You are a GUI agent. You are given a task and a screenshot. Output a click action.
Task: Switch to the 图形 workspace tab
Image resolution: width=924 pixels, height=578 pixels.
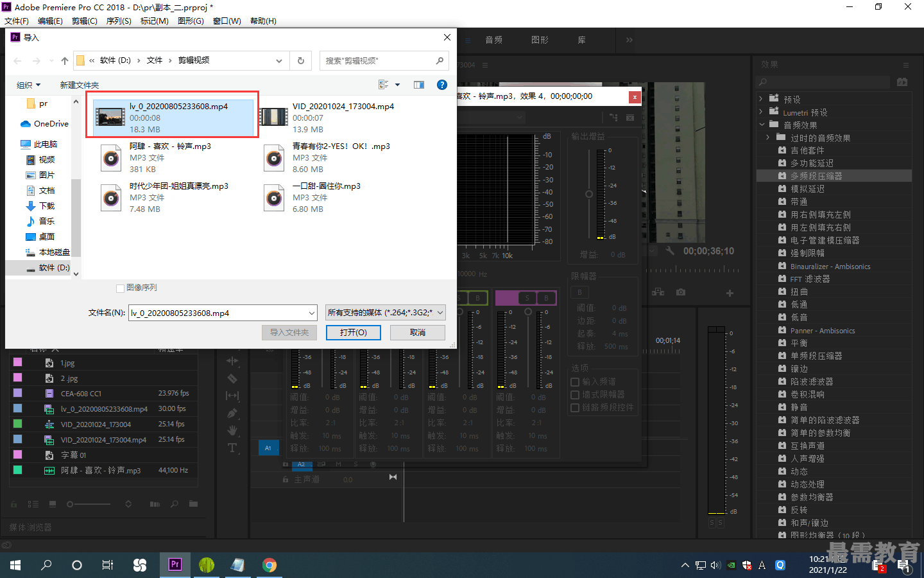tap(540, 40)
